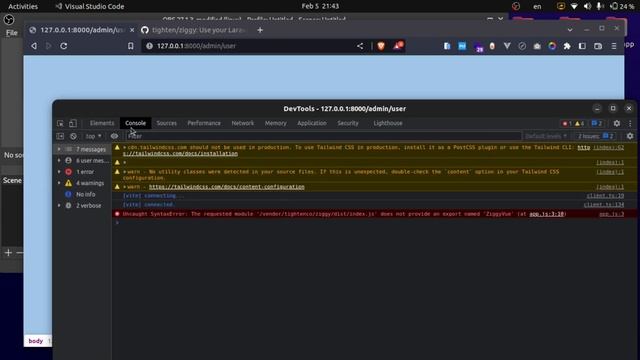
Task: Switch to the Lighthouse tab
Action: click(388, 123)
